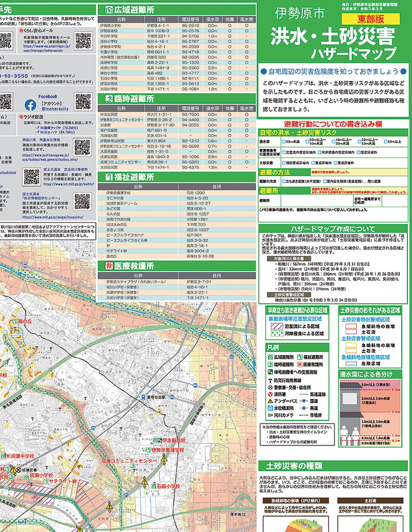Check the 5.0m以上 flood depth checkbox
Viewport: 412px width, 532px height.
[386, 142]
